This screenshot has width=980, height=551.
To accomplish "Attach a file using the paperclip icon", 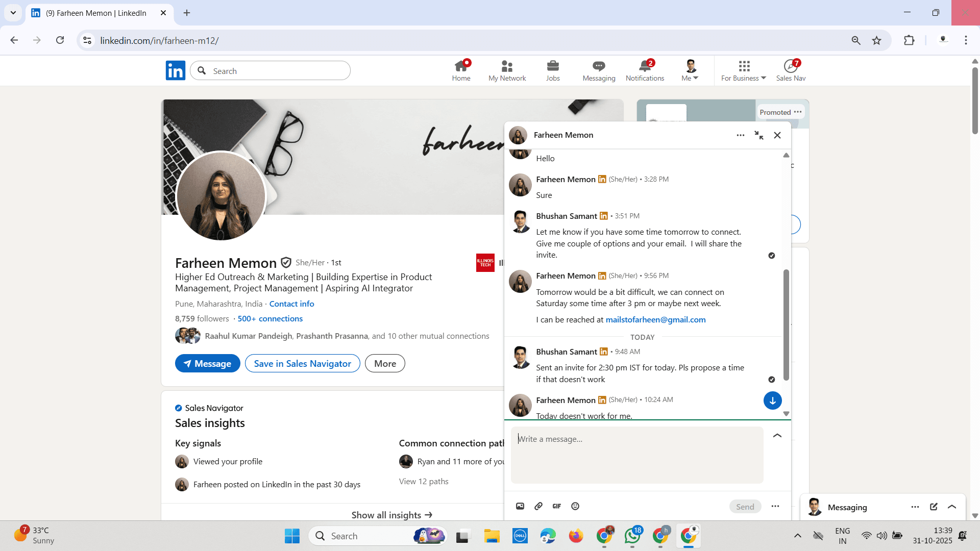I will [x=538, y=506].
